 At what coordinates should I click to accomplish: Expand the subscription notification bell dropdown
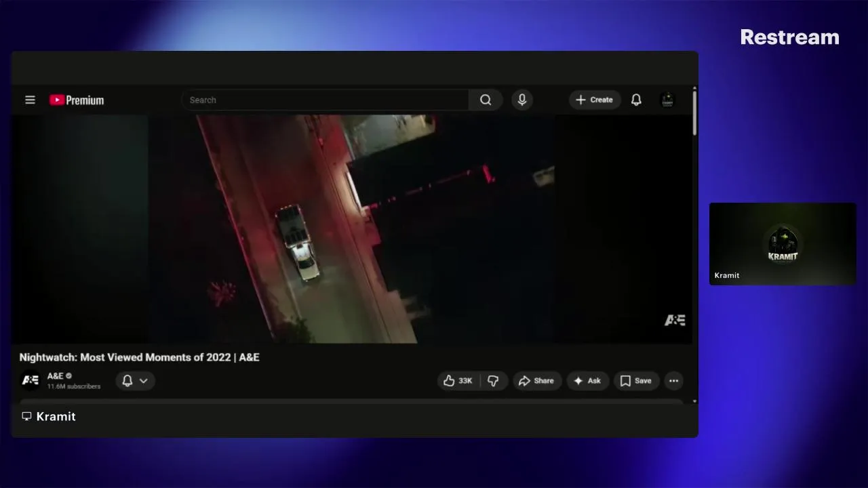coord(135,381)
